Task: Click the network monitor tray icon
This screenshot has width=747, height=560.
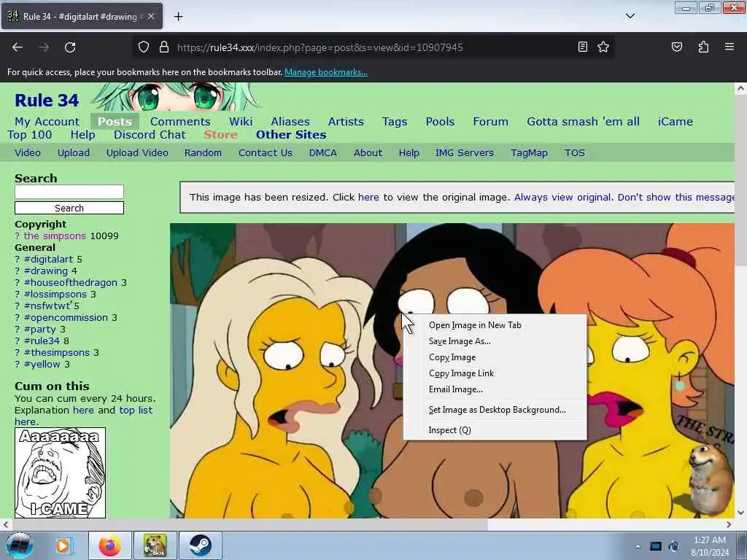Action: (x=656, y=546)
